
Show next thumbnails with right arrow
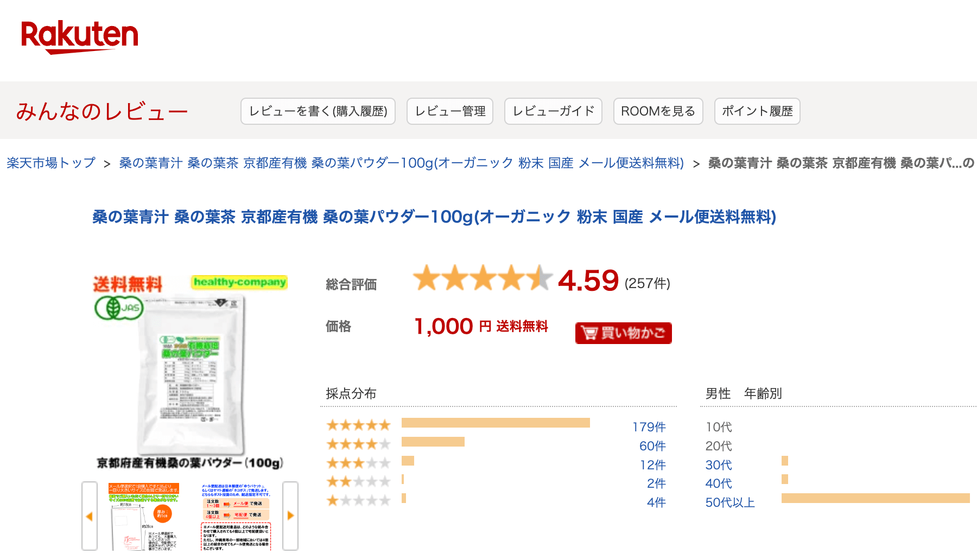tap(290, 516)
